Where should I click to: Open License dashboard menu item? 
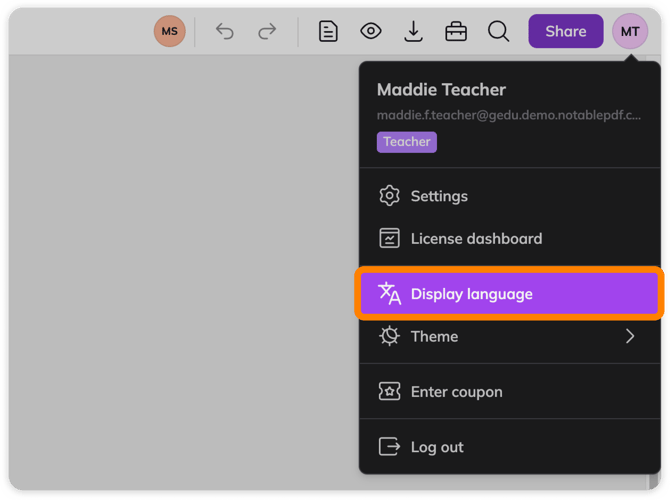[510, 238]
